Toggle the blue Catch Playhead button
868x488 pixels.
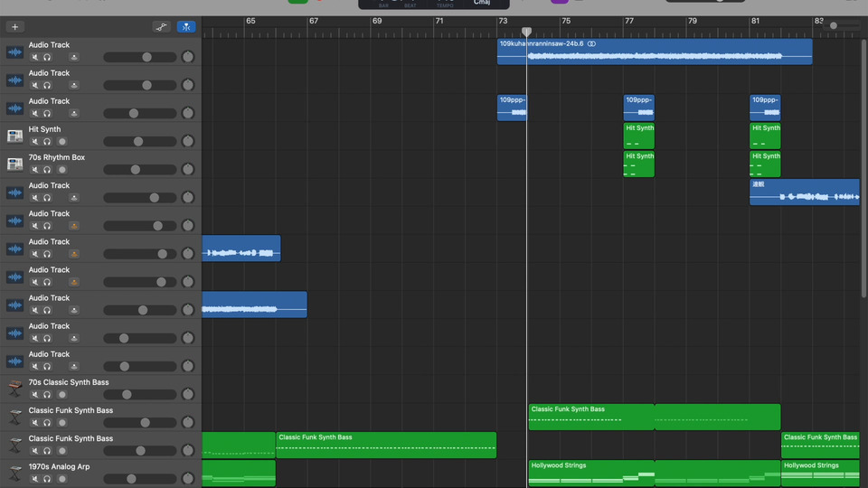[x=186, y=26]
